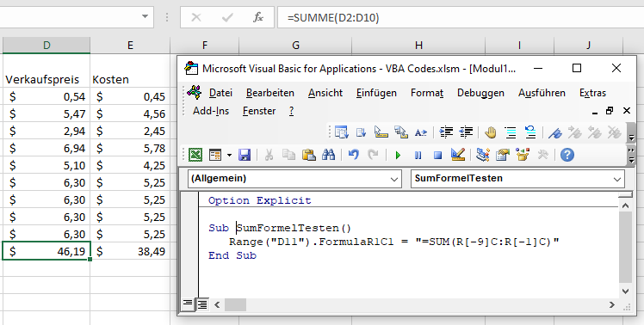
Task: Click the Copy icon in VBA toolbar
Action: (288, 155)
